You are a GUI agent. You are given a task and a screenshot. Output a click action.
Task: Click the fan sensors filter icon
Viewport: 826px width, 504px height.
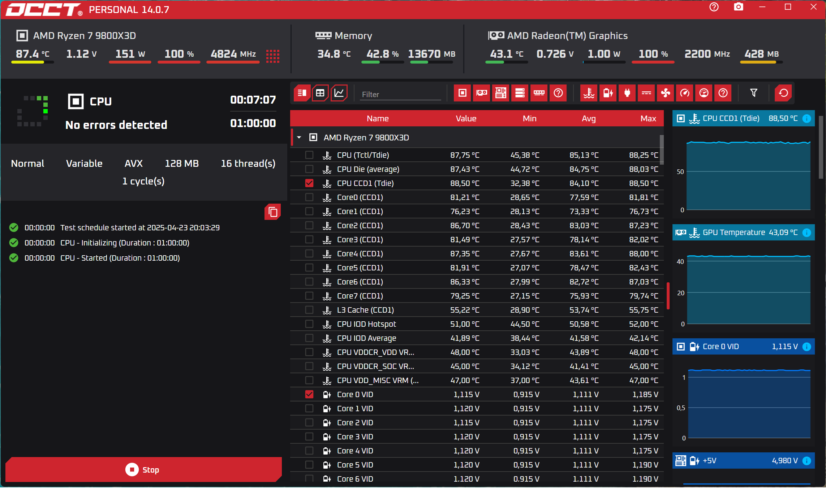(x=666, y=93)
